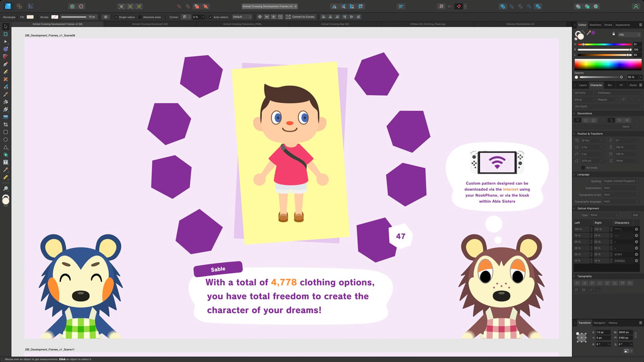Select the Pen tool

[5, 64]
